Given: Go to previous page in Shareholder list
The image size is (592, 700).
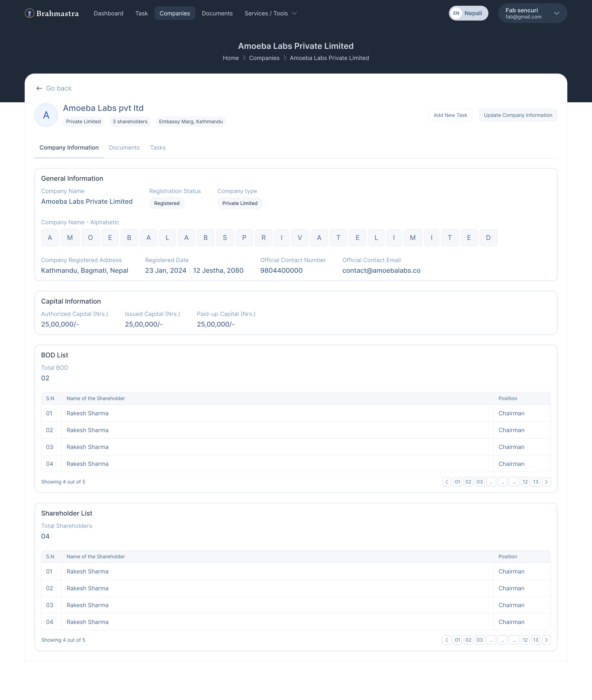Looking at the screenshot, I should [x=447, y=640].
